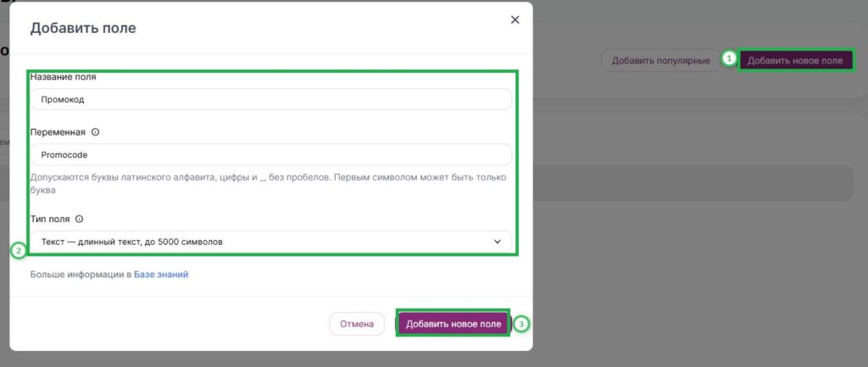Show info tooltip next to Тип поля
The height and width of the screenshot is (367, 868).
79,220
